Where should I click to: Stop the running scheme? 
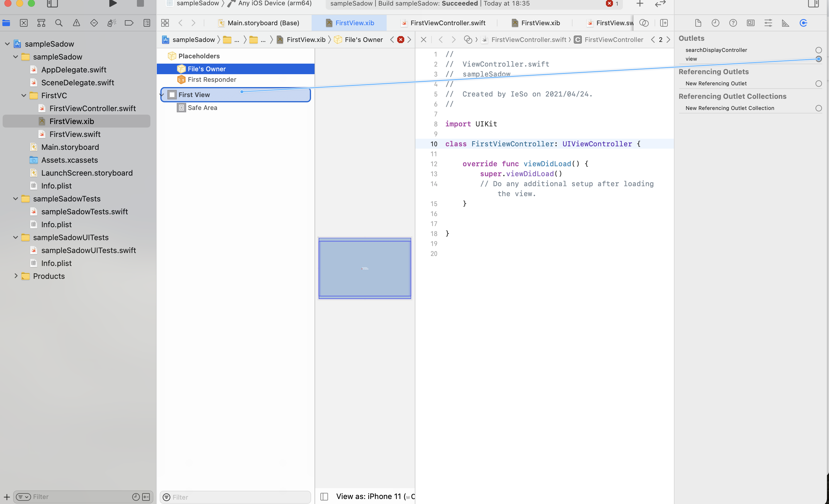140,4
